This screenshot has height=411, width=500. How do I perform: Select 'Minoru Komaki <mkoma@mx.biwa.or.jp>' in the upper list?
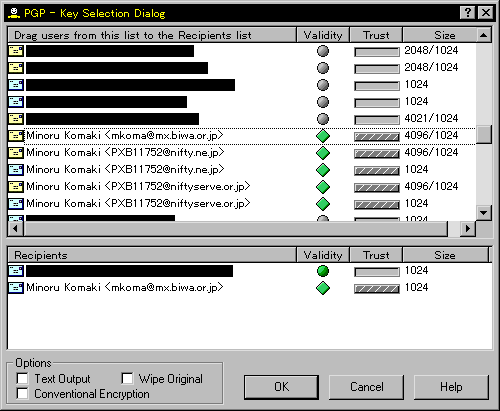[125, 136]
